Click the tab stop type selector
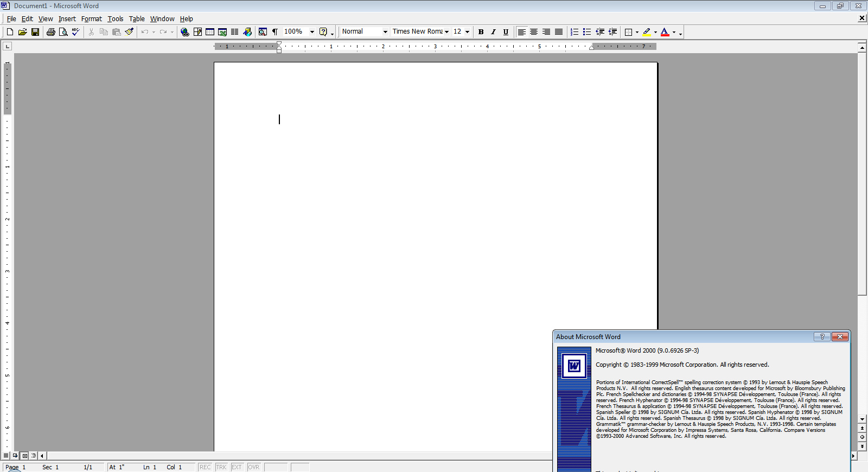Screen dimensions: 868x472 [8, 47]
